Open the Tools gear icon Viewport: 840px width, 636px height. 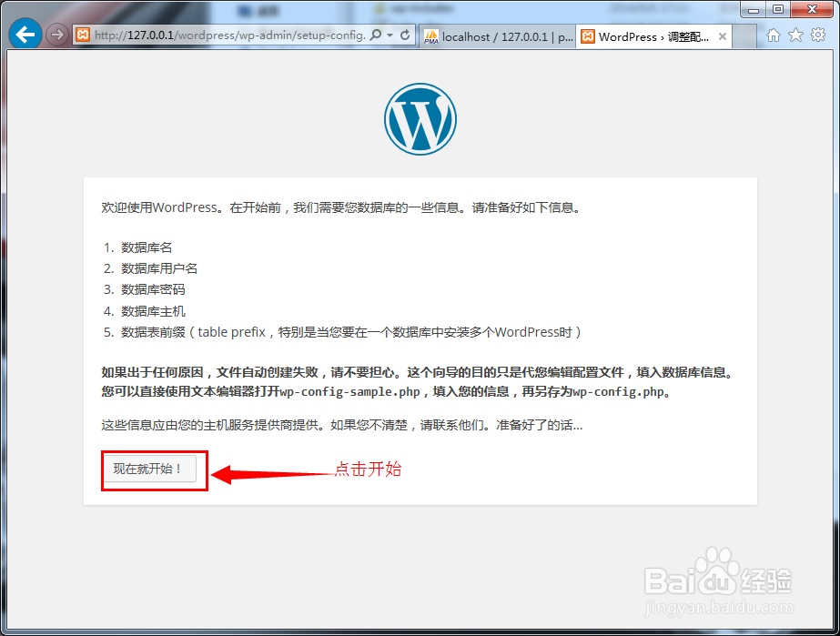click(818, 35)
